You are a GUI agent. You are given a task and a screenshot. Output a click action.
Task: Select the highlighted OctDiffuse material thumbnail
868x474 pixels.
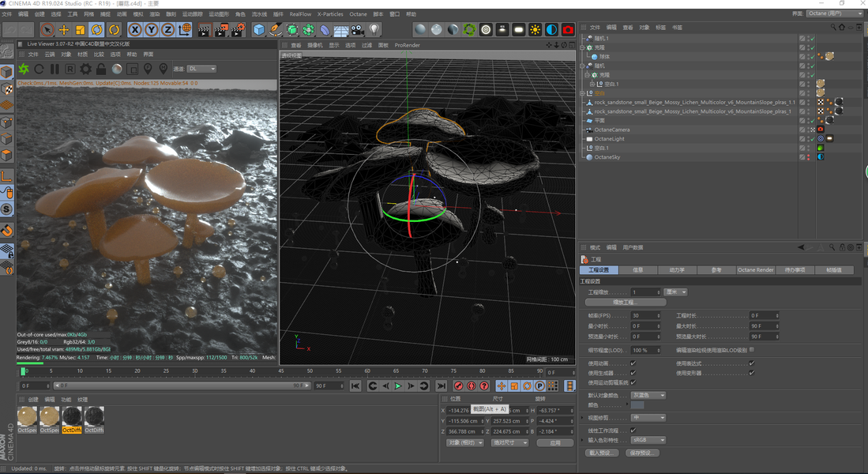71,419
